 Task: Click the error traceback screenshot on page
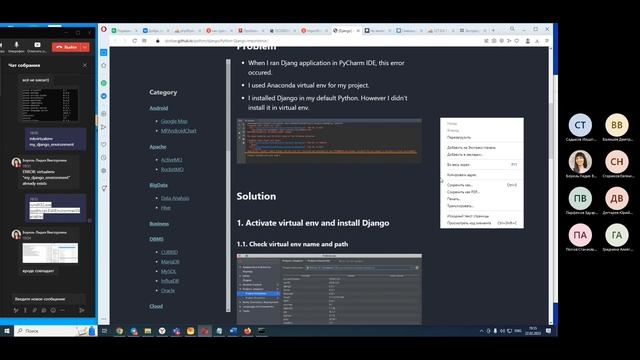(x=329, y=141)
